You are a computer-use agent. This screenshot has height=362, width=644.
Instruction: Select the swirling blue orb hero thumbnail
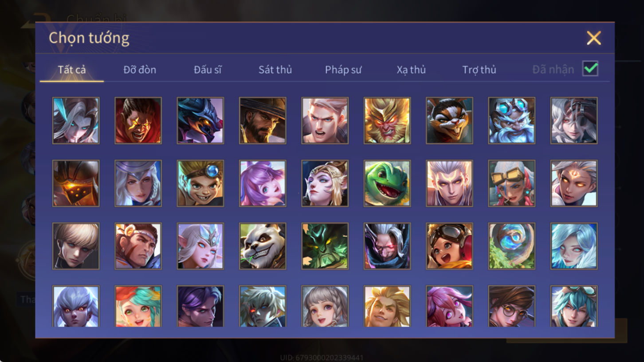(511, 246)
